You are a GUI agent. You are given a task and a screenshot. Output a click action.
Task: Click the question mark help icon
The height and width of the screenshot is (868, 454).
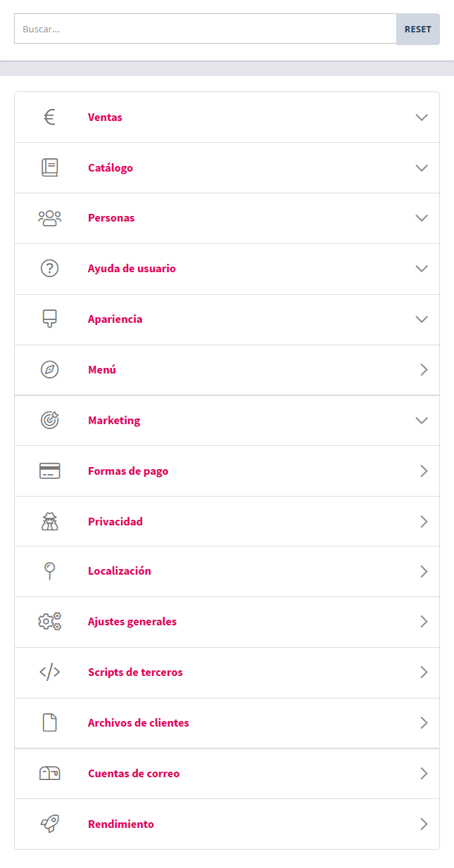point(49,269)
